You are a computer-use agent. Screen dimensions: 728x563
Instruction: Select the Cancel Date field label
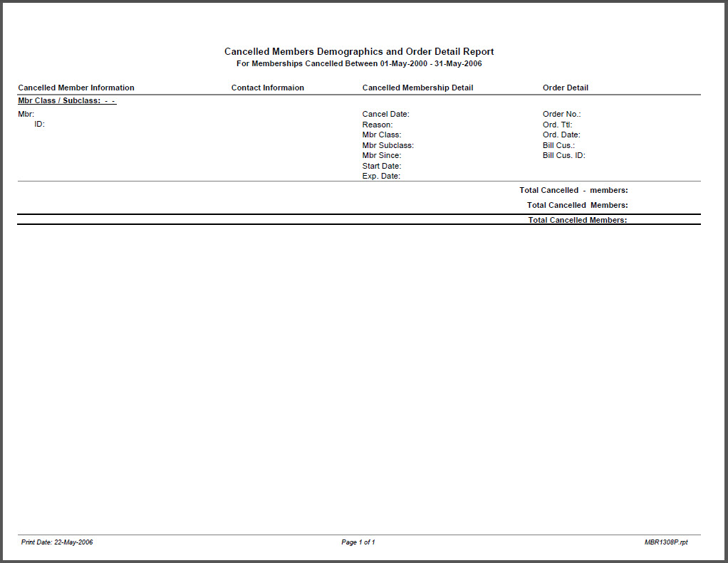coord(385,114)
